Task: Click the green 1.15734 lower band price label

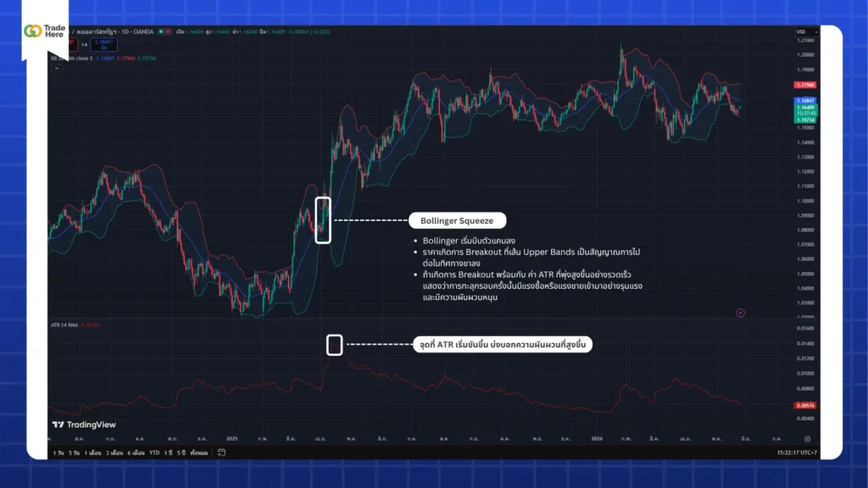Action: point(805,120)
